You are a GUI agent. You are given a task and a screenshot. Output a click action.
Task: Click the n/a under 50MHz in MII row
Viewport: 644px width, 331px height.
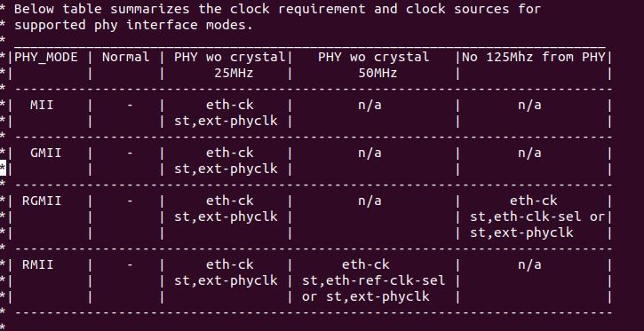(370, 105)
